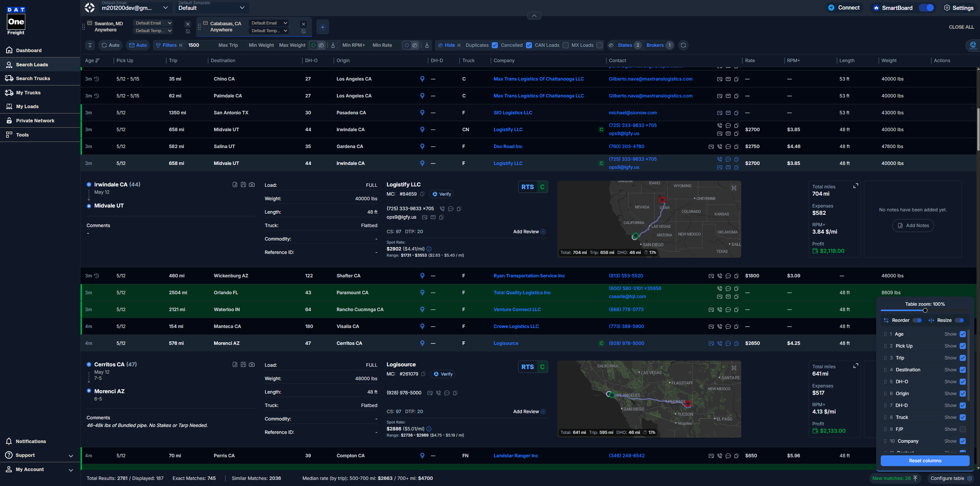Image resolution: width=980 pixels, height=486 pixels.
Task: Toggle the Resize columns switch
Action: coord(960,320)
